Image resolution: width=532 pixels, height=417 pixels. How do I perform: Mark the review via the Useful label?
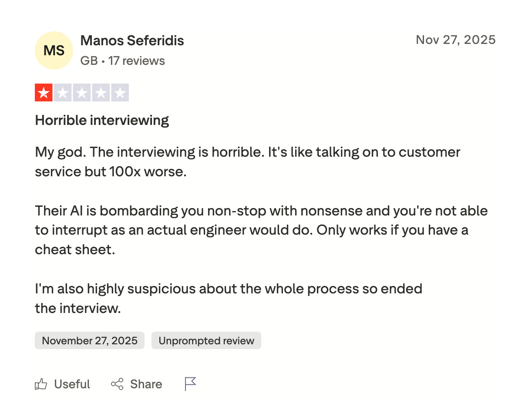coord(72,384)
